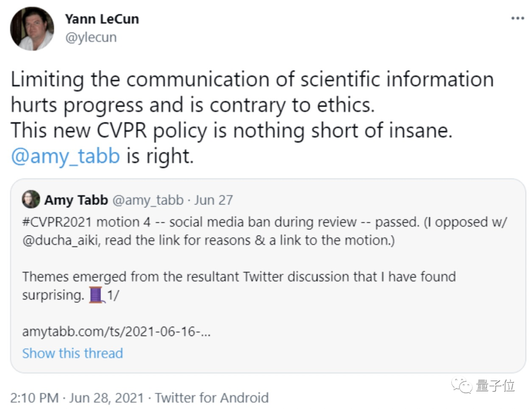532x409 pixels.
Task: Click the Twitter for Android source label
Action: pyautogui.click(x=212, y=398)
